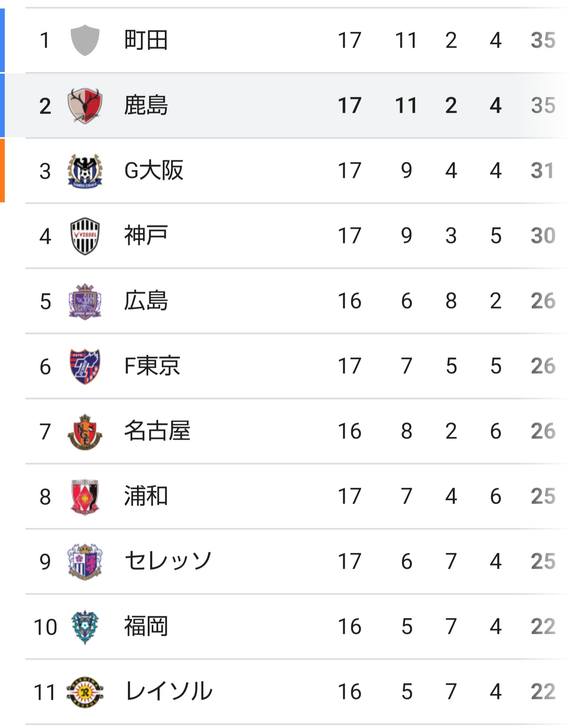The height and width of the screenshot is (728, 572).
Task: Open the レイソル team name
Action: [169, 692]
